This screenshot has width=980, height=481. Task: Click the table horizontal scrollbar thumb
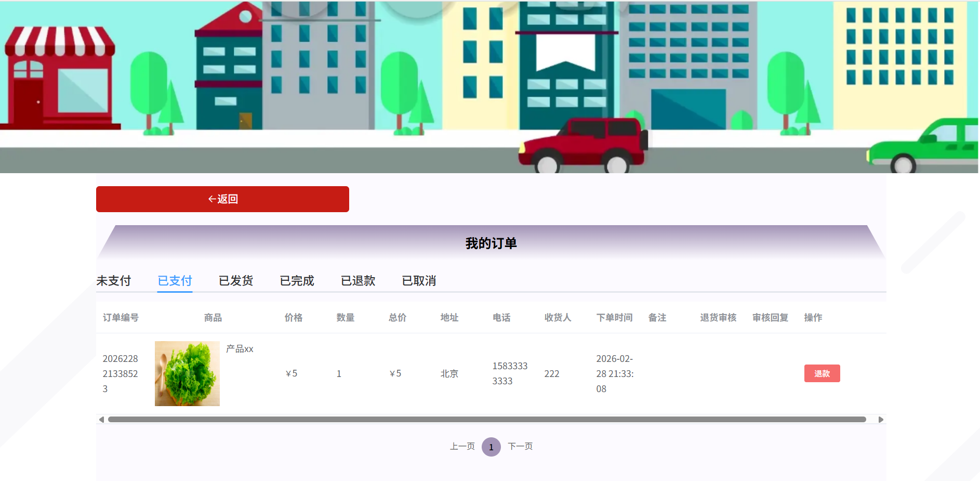pyautogui.click(x=487, y=420)
